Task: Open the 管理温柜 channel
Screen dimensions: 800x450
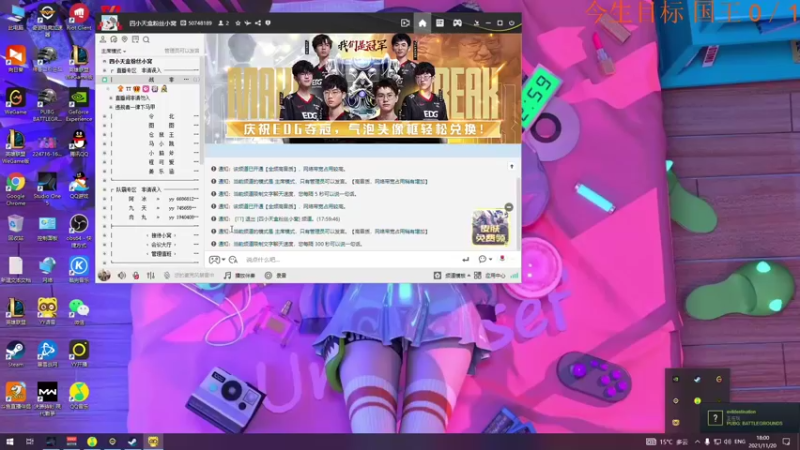Action: (x=161, y=254)
